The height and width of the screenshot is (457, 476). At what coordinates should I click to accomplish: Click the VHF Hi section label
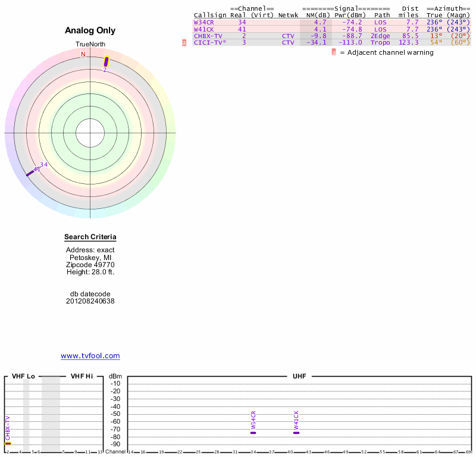pyautogui.click(x=82, y=377)
